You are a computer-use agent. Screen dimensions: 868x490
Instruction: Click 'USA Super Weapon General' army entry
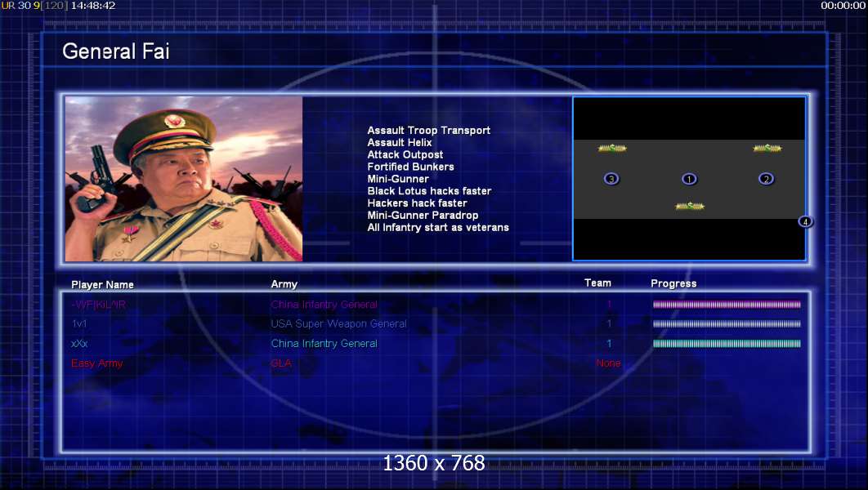click(x=339, y=324)
